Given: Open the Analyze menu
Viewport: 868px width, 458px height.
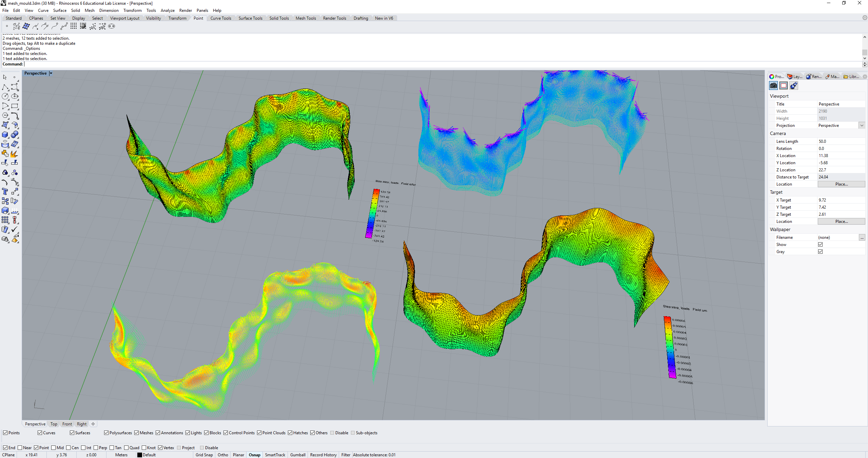Looking at the screenshot, I should (x=167, y=11).
